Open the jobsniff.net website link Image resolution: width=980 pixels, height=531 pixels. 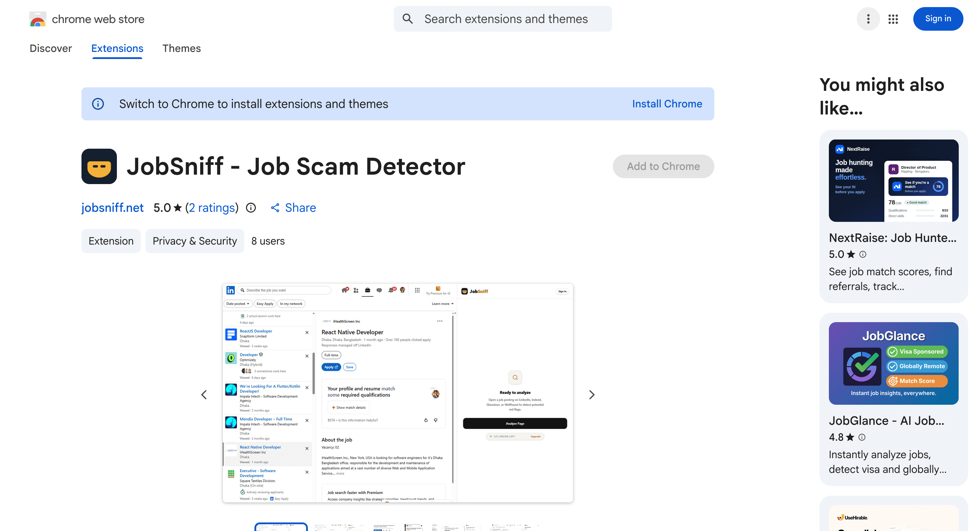pos(112,208)
